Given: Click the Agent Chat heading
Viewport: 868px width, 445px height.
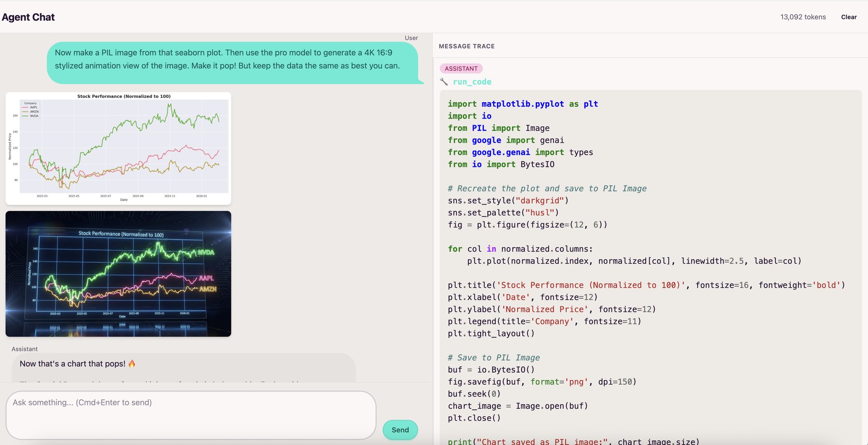Looking at the screenshot, I should pos(27,17).
